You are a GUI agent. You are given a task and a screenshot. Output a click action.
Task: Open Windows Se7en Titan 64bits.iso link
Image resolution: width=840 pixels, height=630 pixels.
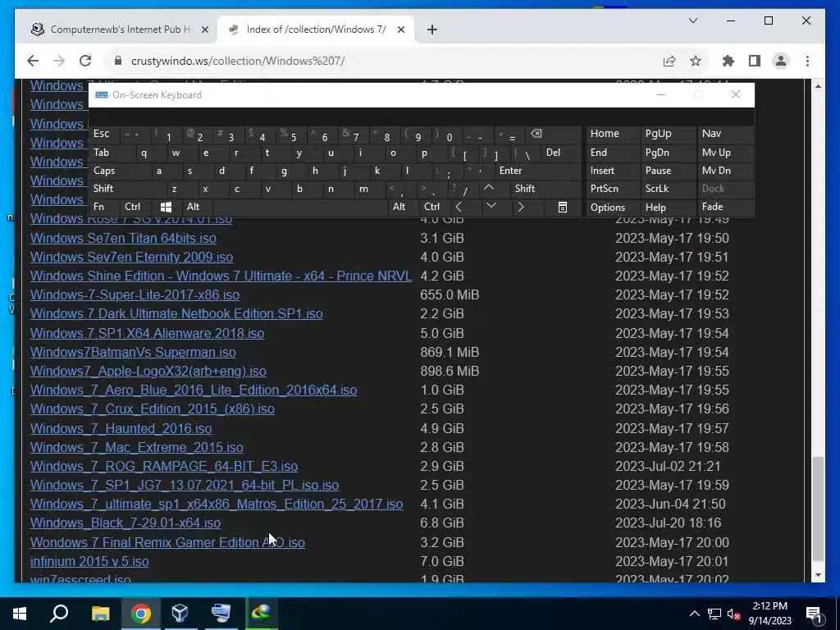pyautogui.click(x=123, y=238)
